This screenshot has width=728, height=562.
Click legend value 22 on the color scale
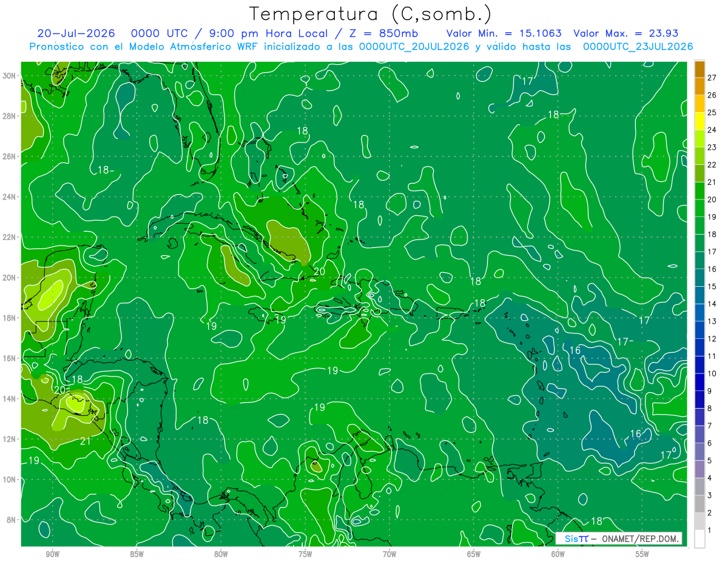click(x=712, y=164)
